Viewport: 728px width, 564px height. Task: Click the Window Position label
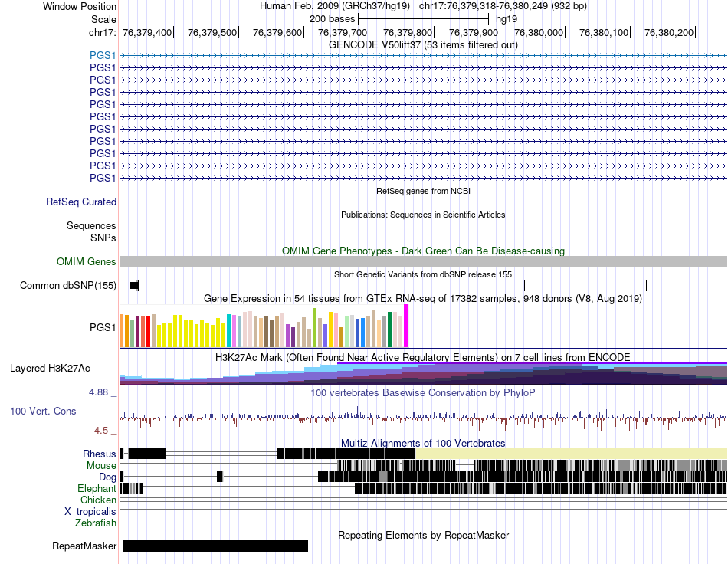pos(80,6)
